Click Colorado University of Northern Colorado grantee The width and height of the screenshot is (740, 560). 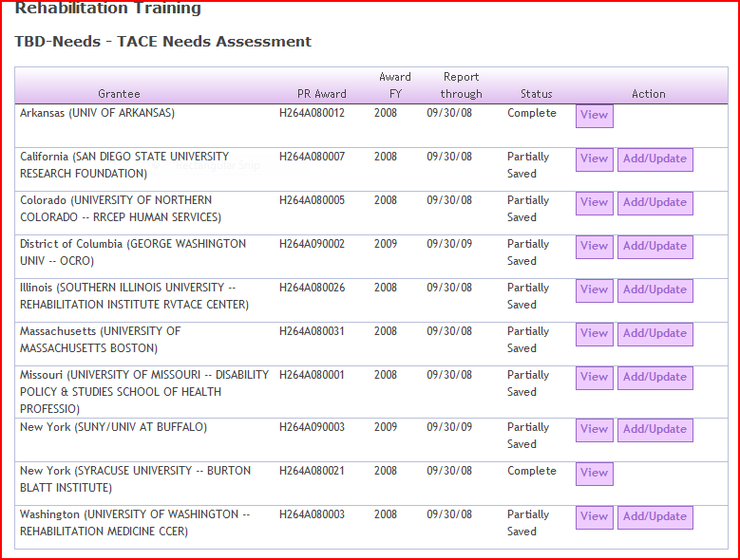click(121, 209)
